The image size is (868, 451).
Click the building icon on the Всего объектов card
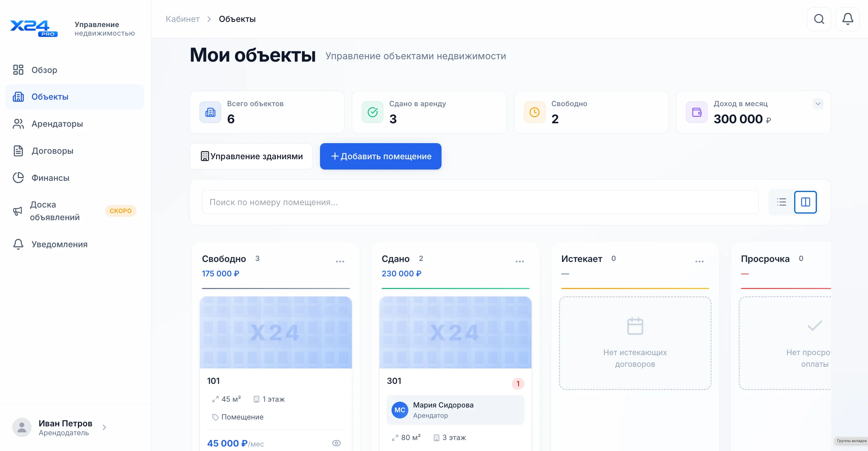tap(210, 112)
